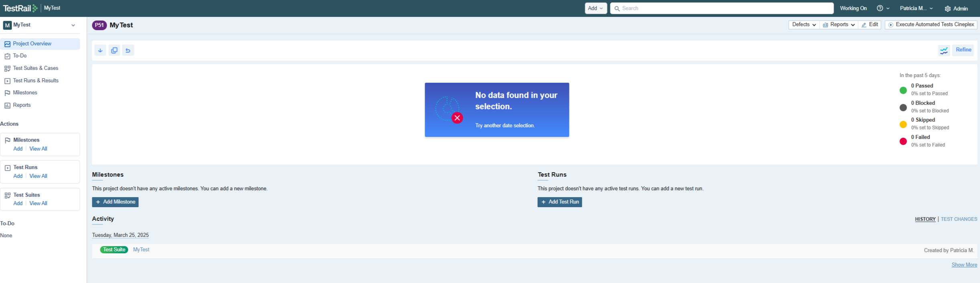Expand the MyTest project switcher dropdown

[73, 25]
